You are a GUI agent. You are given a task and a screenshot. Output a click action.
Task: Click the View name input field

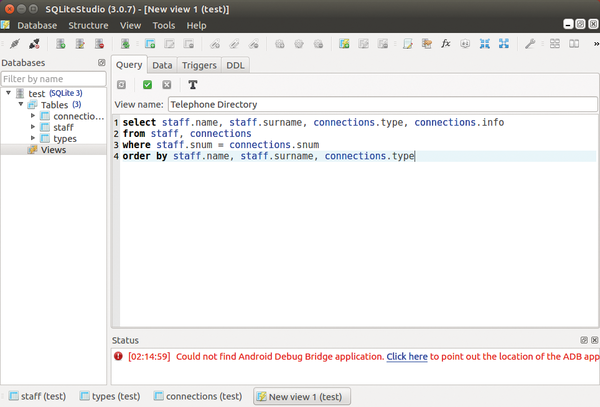tap(380, 103)
